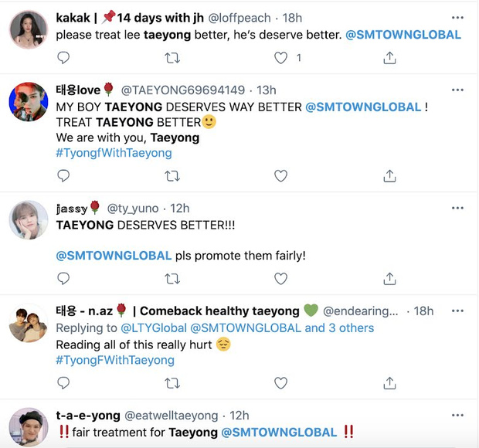Retweet the @ty_yuno tweet
Viewport: 479px width, 448px height.
tap(172, 279)
